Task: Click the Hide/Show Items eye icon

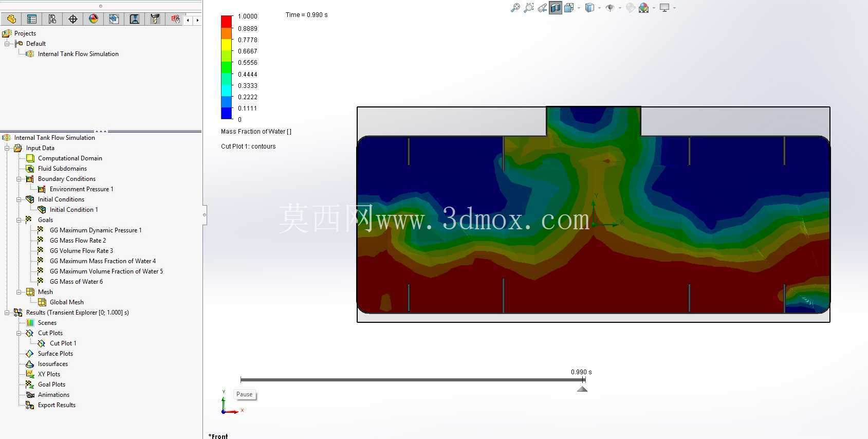Action: coord(610,8)
